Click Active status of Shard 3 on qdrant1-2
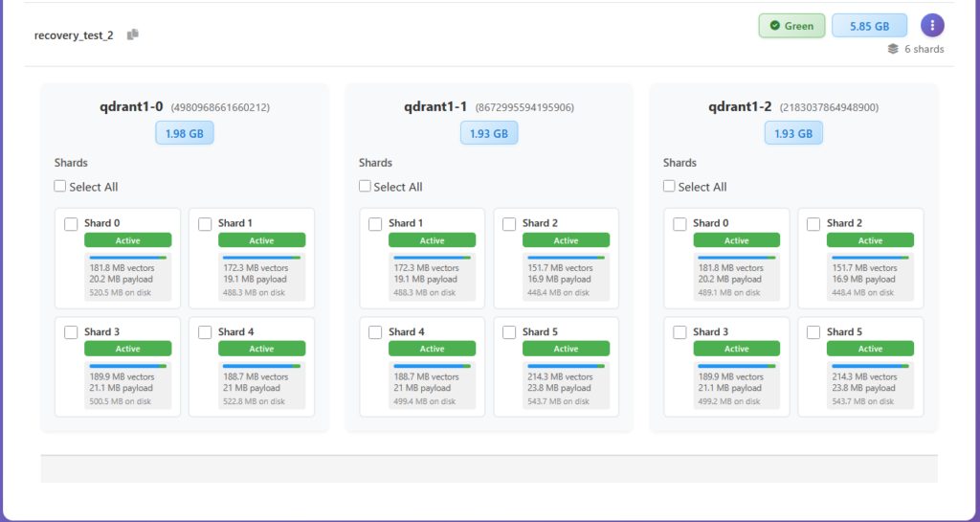The height and width of the screenshot is (522, 980). pyautogui.click(x=736, y=349)
